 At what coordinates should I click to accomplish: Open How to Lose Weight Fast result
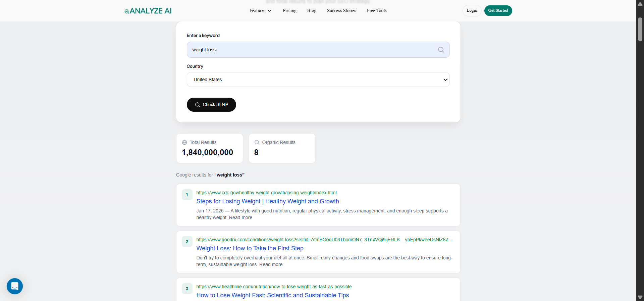(273, 295)
